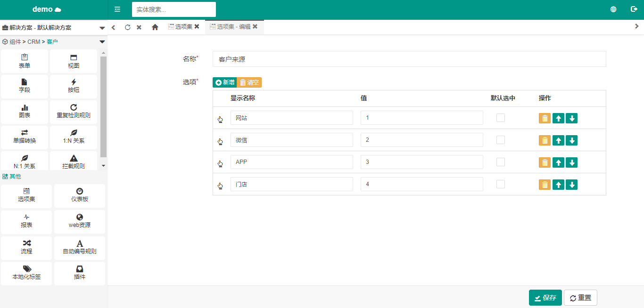
Task: Open the N:1 关系 component
Action: tap(25, 161)
